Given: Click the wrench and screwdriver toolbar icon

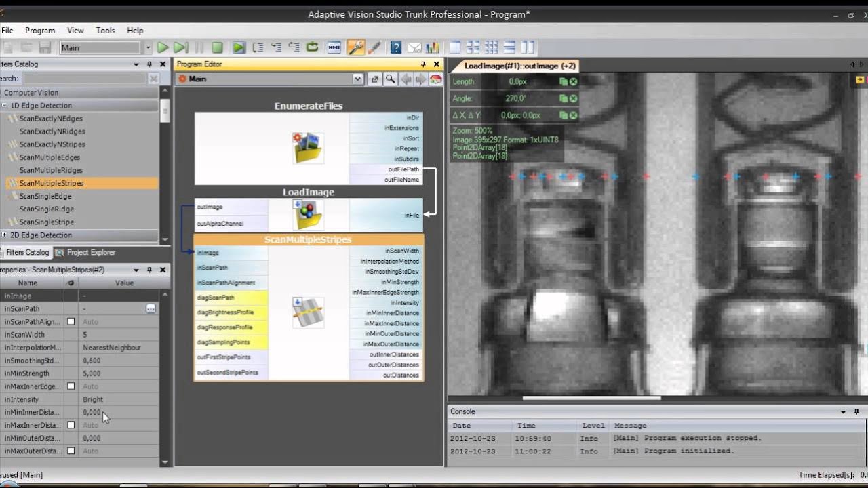Looking at the screenshot, I should [x=355, y=47].
